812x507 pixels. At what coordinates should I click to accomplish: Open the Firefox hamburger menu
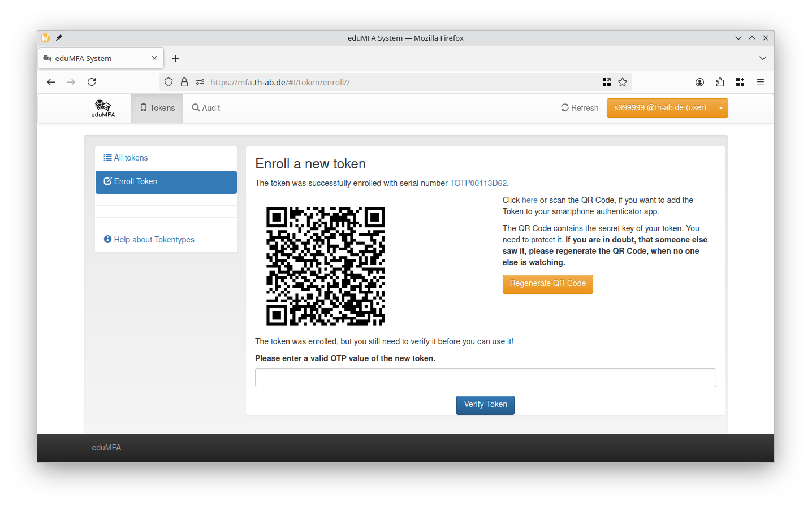(x=761, y=82)
